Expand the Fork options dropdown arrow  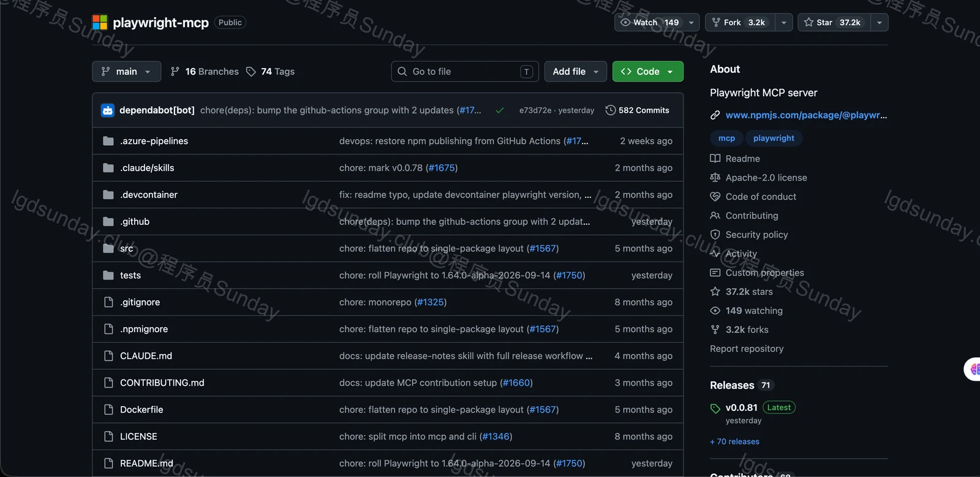point(784,23)
